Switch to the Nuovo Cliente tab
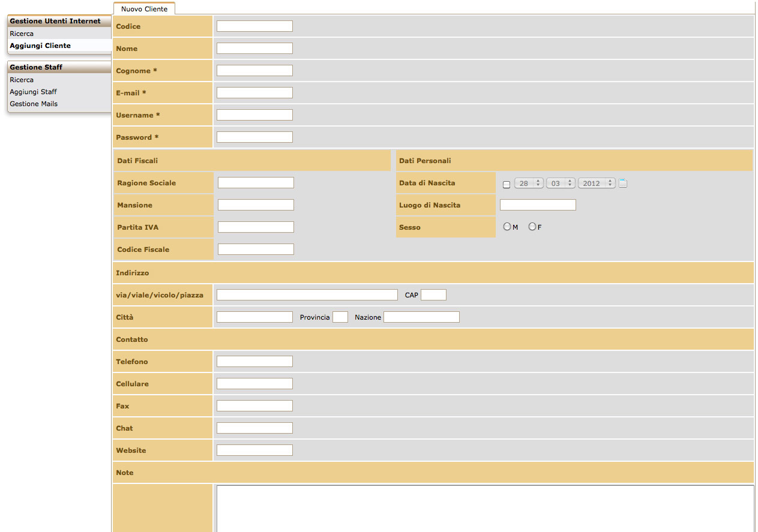 [x=144, y=9]
